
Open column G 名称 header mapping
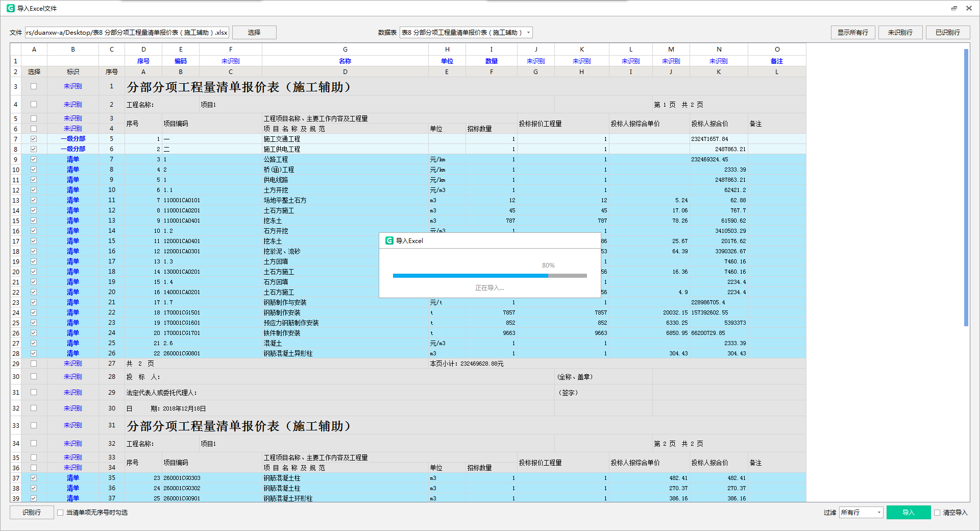click(345, 61)
